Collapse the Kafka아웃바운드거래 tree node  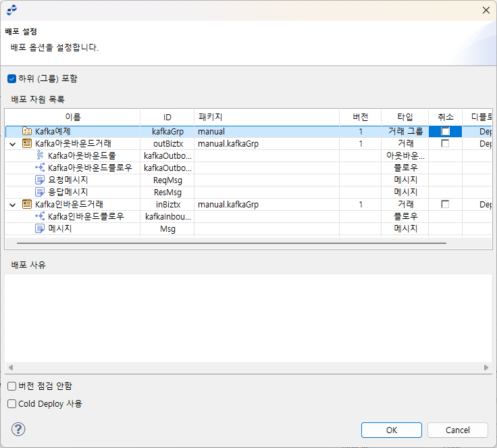coord(12,144)
